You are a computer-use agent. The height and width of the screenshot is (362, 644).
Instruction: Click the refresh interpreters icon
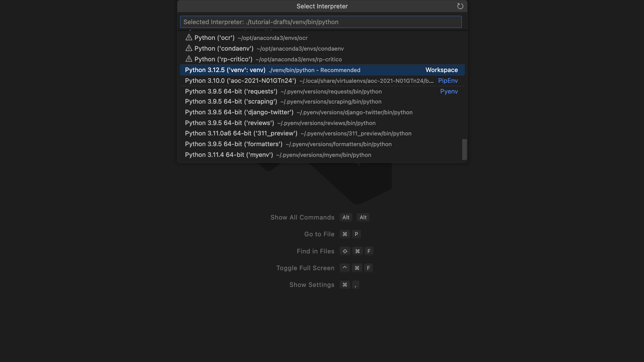click(x=460, y=6)
